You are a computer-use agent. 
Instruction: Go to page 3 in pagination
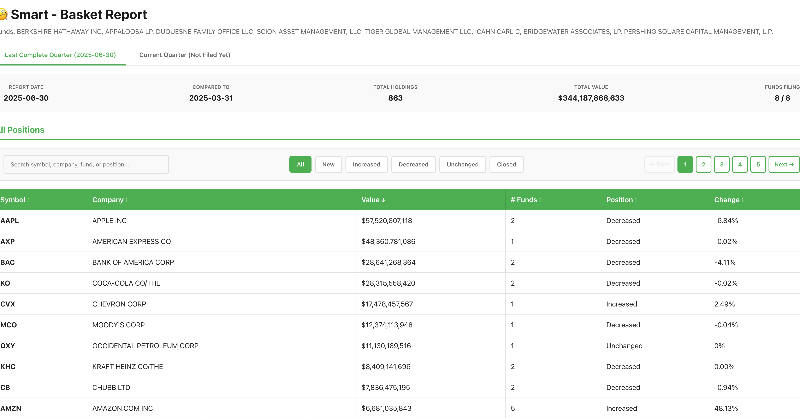point(721,164)
